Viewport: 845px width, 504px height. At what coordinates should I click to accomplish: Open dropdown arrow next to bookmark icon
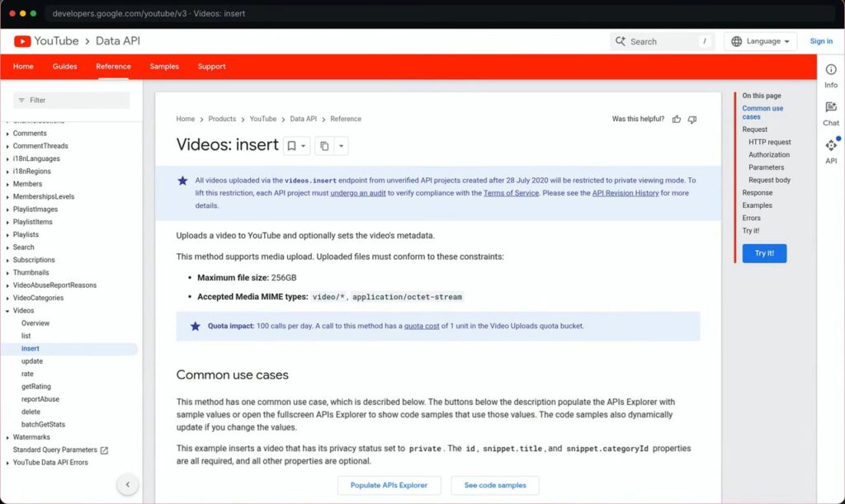click(x=304, y=146)
